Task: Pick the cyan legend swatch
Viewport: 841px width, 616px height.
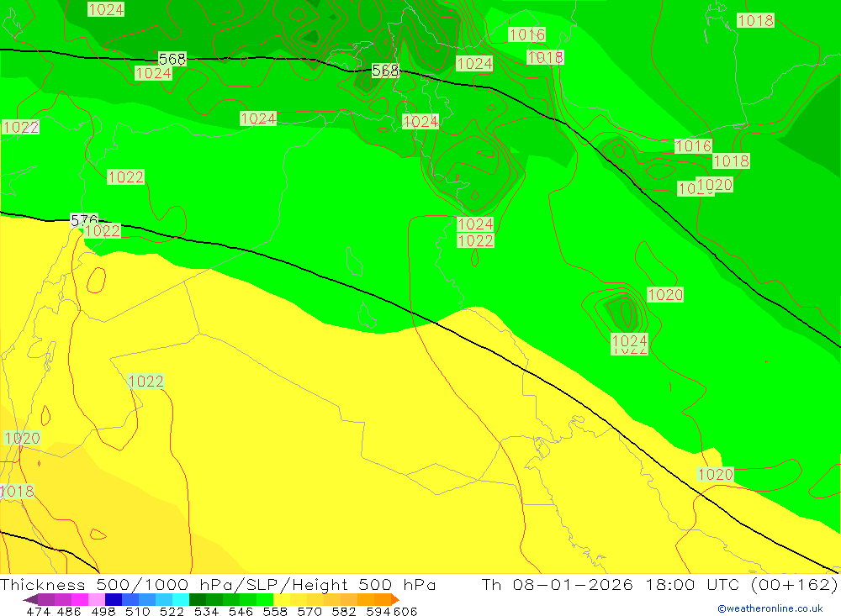Action: coord(181,599)
